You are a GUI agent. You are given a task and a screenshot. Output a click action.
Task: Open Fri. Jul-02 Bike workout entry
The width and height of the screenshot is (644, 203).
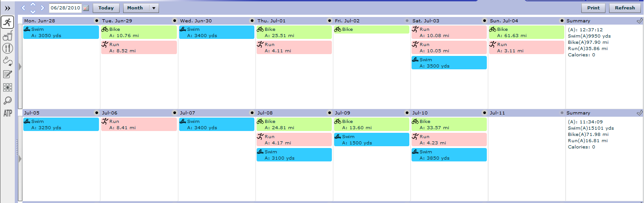click(371, 30)
